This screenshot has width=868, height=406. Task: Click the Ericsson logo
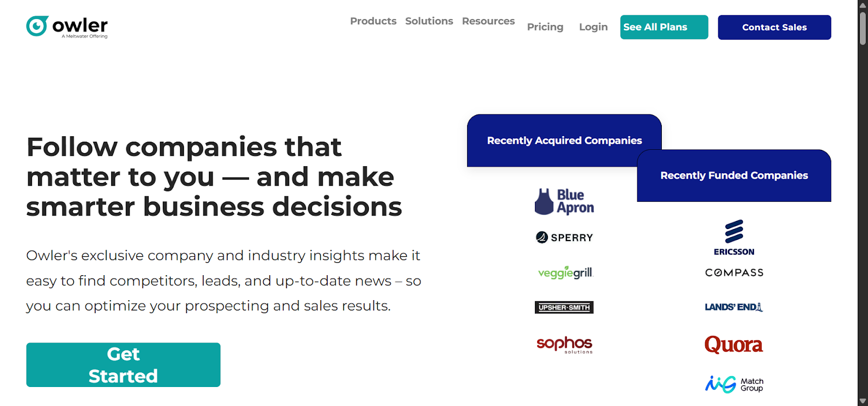tap(733, 237)
